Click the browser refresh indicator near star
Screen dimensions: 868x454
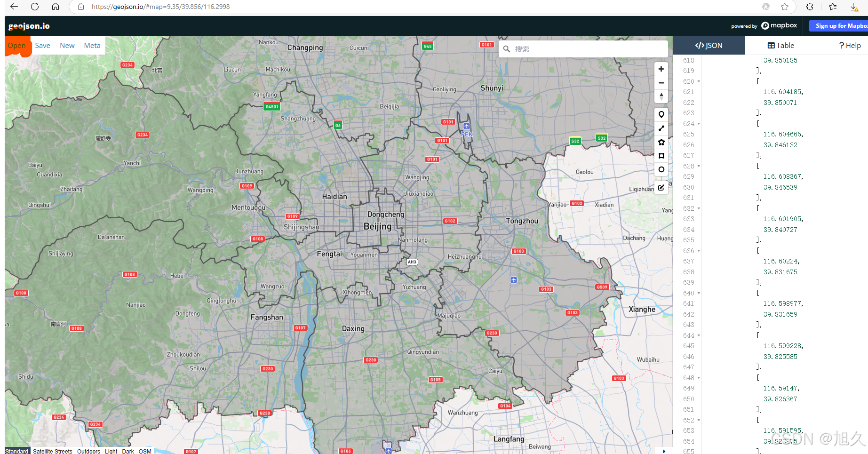coord(766,7)
